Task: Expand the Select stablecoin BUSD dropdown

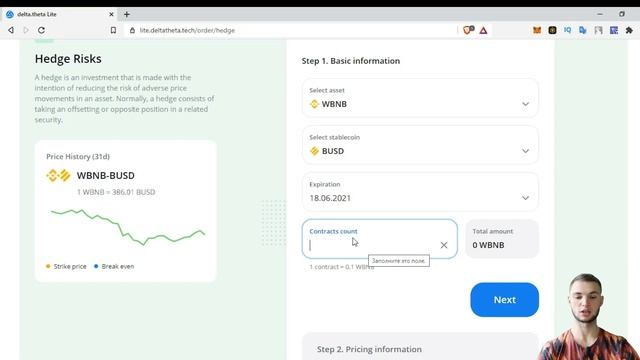Action: [x=420, y=145]
